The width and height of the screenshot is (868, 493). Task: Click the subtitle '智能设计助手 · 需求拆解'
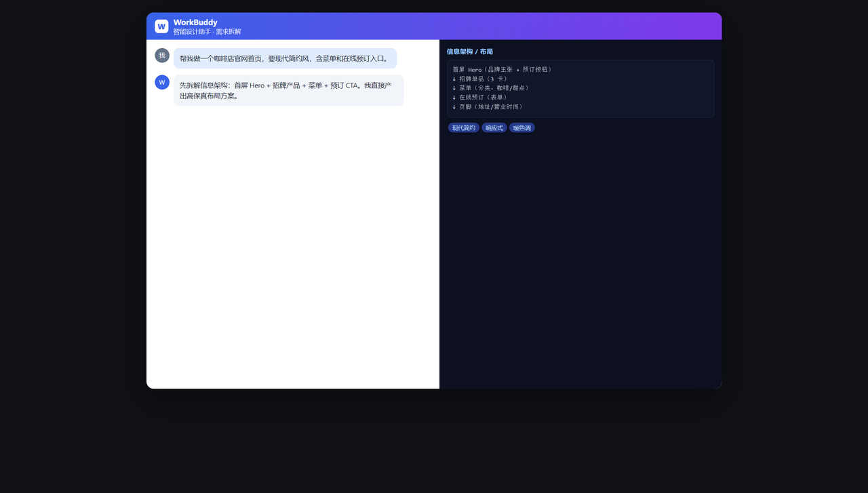(207, 32)
